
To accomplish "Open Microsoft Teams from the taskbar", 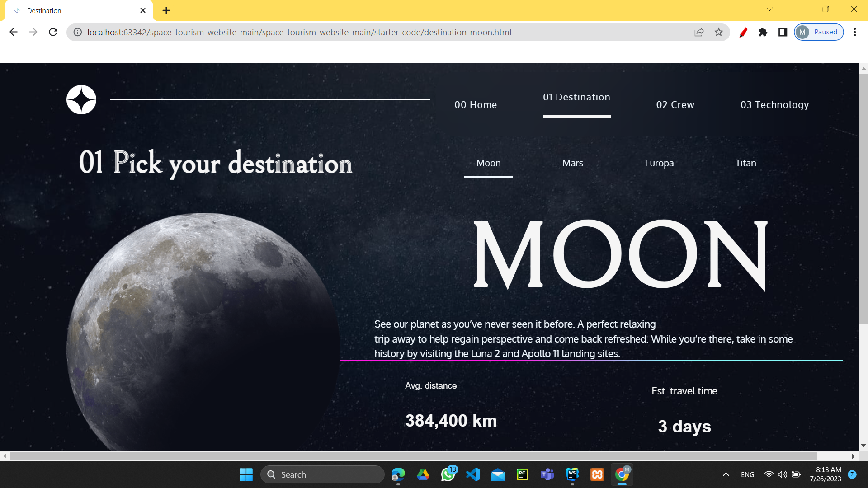I will [547, 474].
